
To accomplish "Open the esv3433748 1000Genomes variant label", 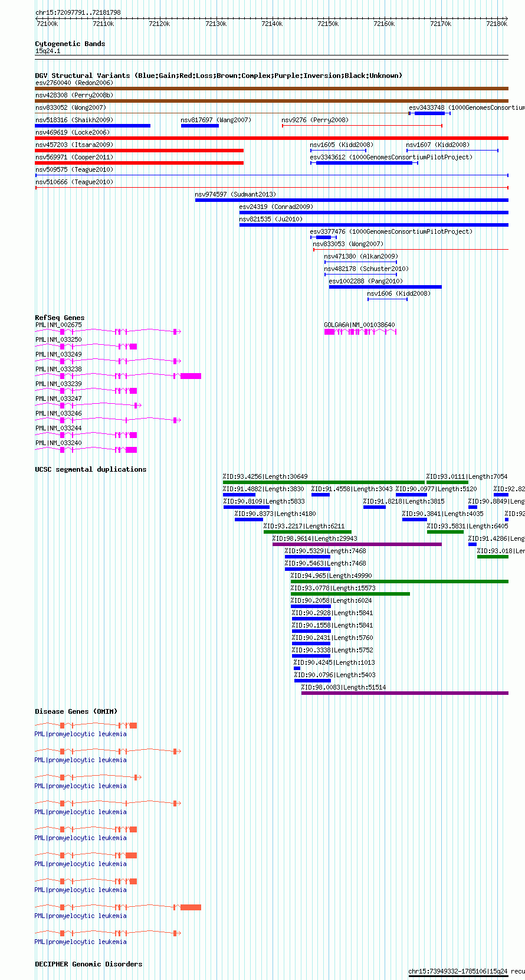I will (467, 107).
